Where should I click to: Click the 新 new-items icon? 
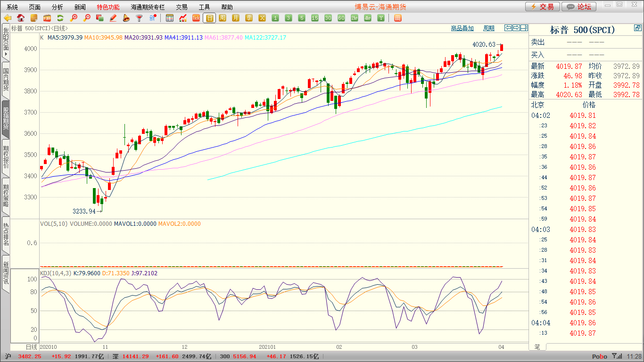tap(152, 18)
